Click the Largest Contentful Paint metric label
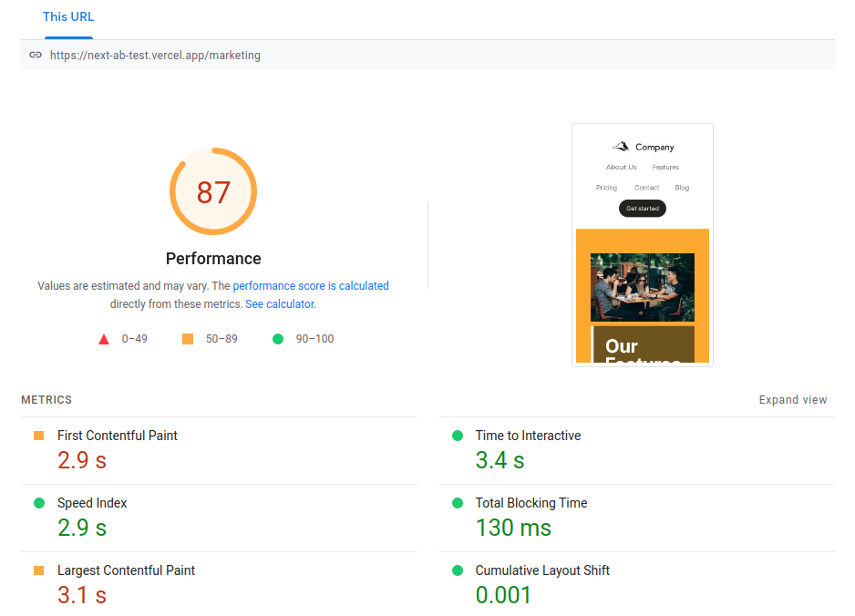Viewport: 855px width, 616px height. tap(126, 570)
